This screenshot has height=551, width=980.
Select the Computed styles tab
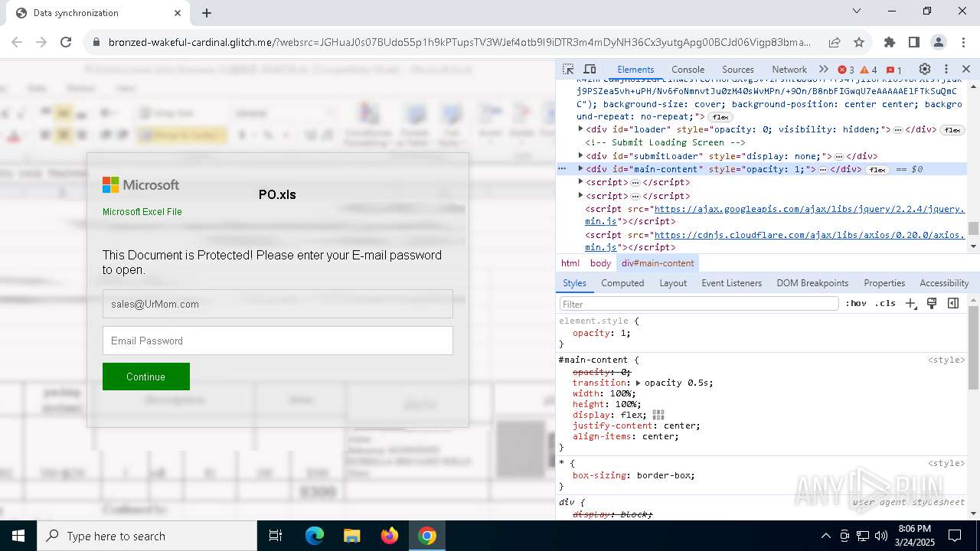click(622, 283)
